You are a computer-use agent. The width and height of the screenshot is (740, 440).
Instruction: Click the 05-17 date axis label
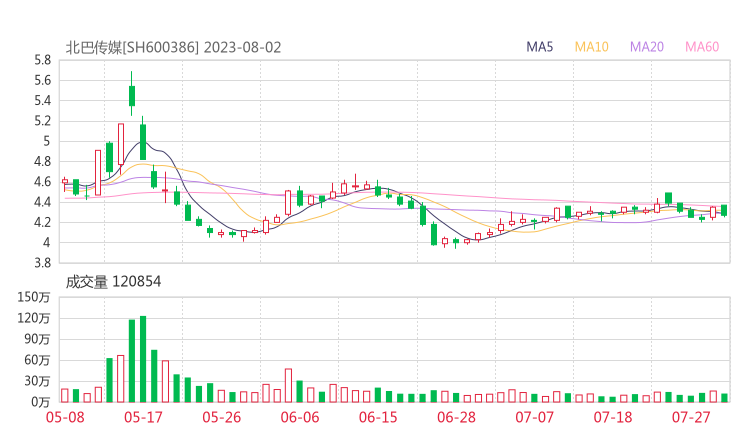[x=143, y=417]
